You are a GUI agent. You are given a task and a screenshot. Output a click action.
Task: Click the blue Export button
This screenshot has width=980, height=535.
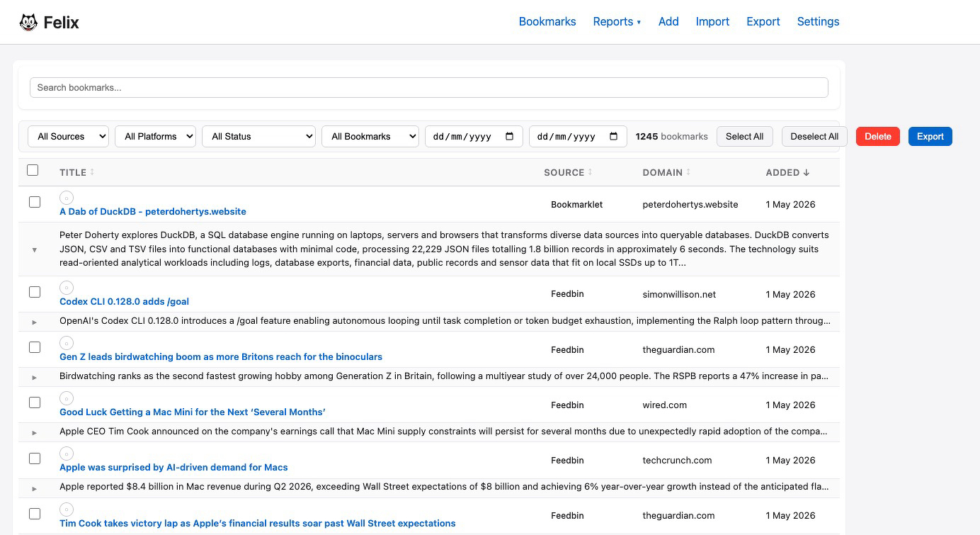click(x=930, y=136)
